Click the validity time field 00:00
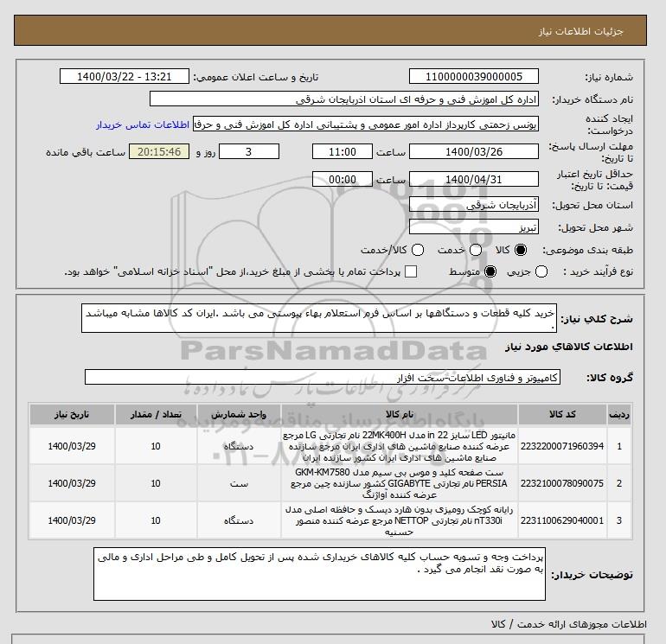Screen dimensions: 666x644 (x=343, y=179)
